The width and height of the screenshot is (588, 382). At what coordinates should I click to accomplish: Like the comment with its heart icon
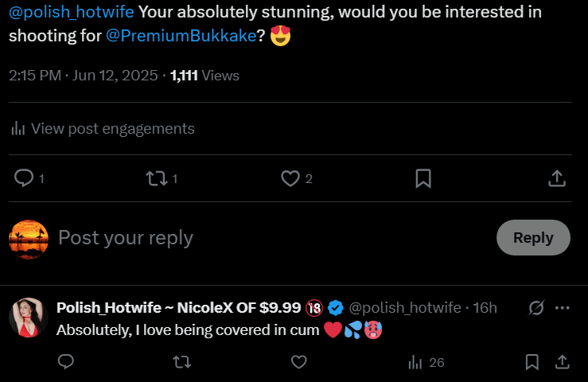[298, 362]
